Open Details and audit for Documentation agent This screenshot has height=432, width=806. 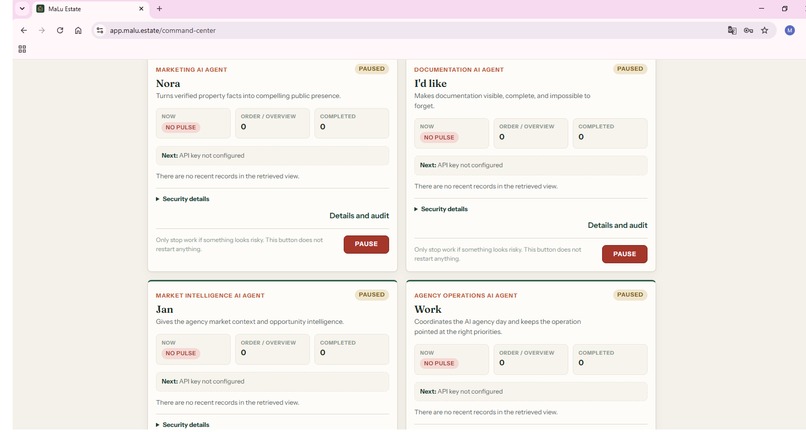coord(617,225)
